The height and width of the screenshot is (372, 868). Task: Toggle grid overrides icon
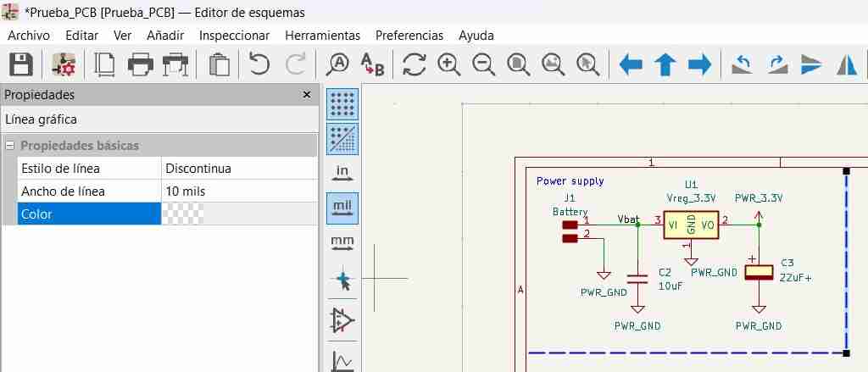[x=342, y=138]
